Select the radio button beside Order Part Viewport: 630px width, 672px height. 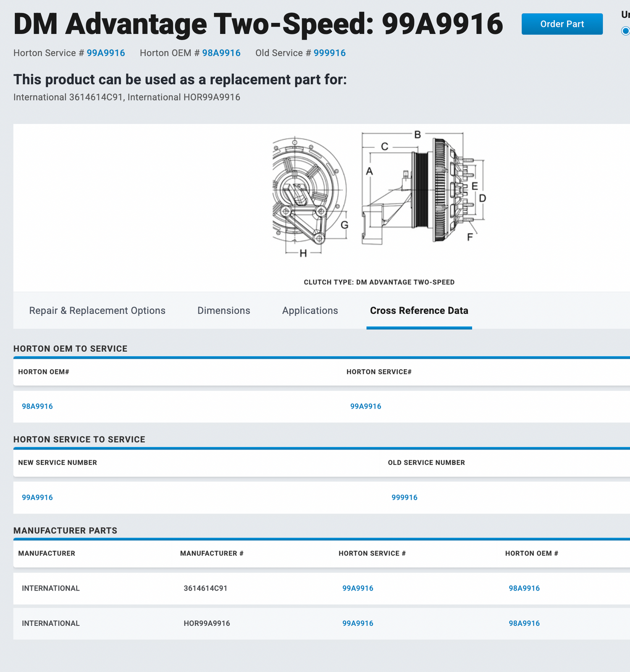tap(625, 31)
